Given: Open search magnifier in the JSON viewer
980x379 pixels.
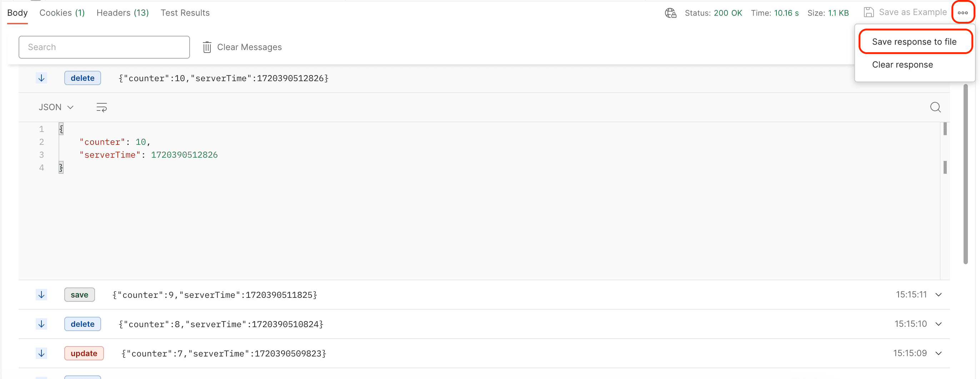Looking at the screenshot, I should [935, 107].
